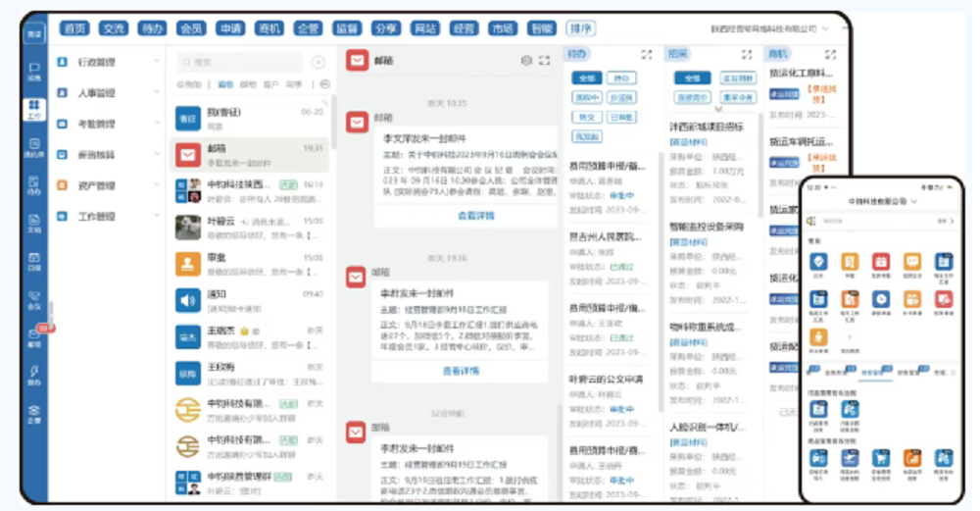This screenshot has height=511, width=980.
Task: Open the 日程 calendar sidebar icon
Action: click(x=34, y=261)
